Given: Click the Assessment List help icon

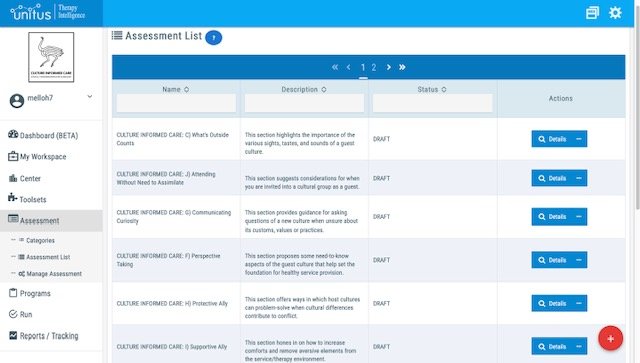Looking at the screenshot, I should pos(213,38).
